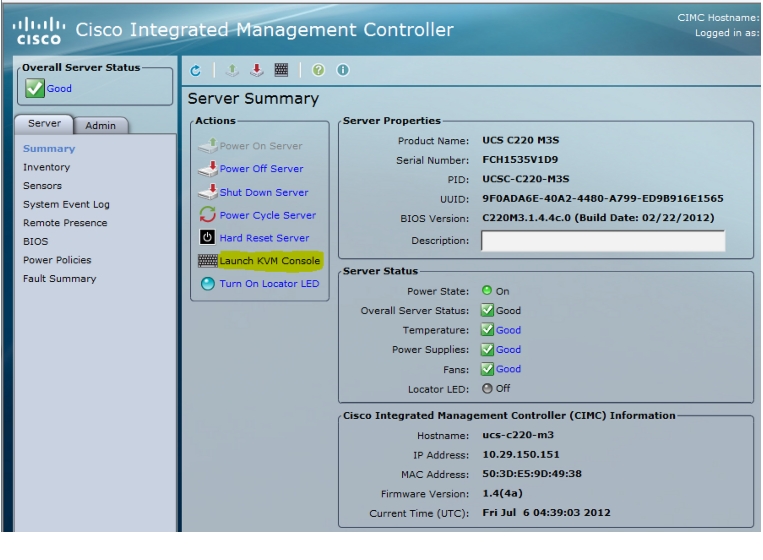Click the disabled Power On Server link
This screenshot has height=560, width=763.
coord(261,145)
